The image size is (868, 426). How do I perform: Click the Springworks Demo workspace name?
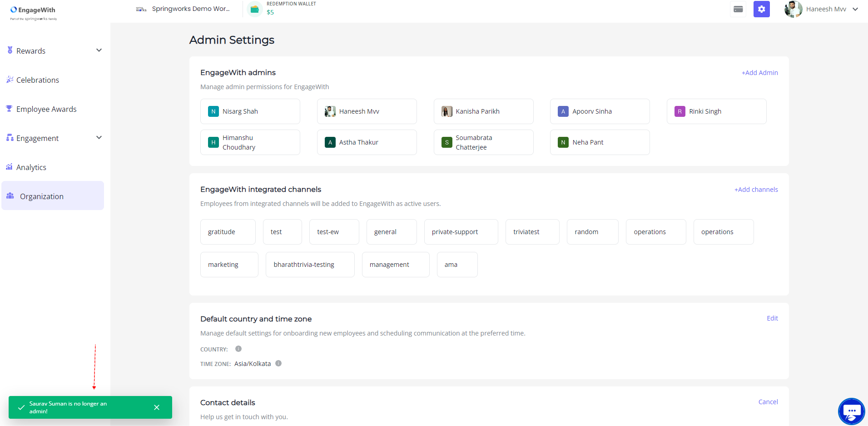coord(191,9)
